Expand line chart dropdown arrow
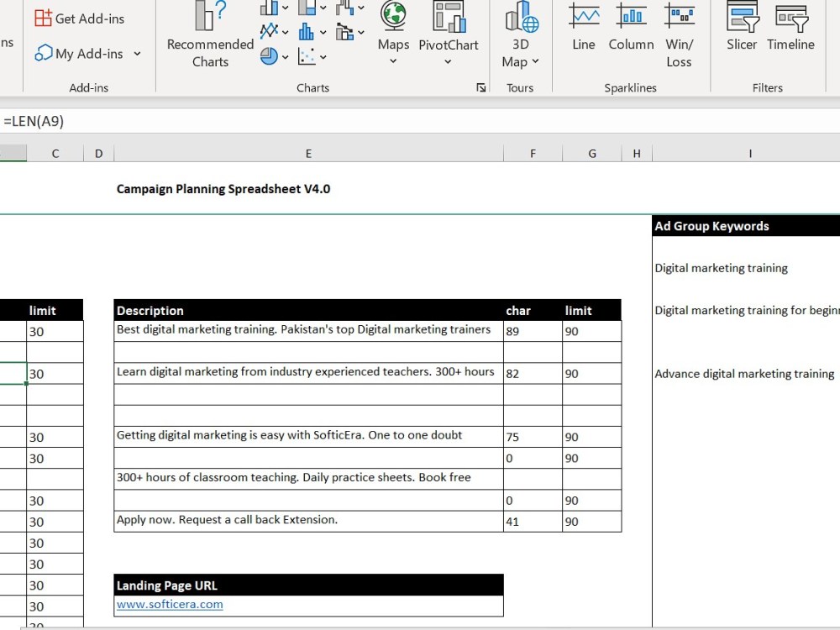 pyautogui.click(x=285, y=32)
